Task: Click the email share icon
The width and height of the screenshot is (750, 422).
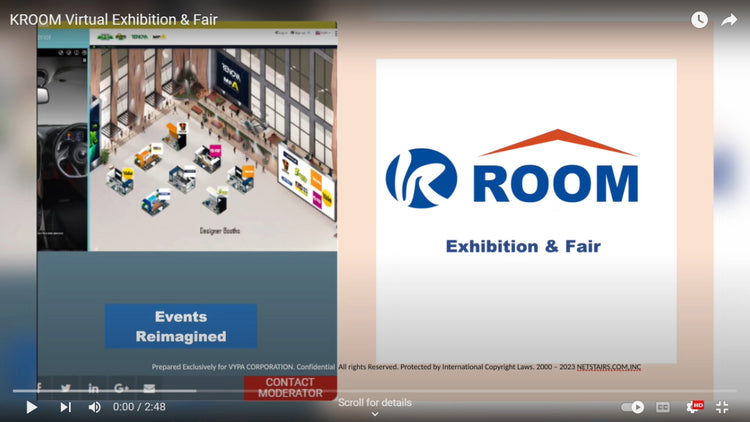Action: coord(149,388)
